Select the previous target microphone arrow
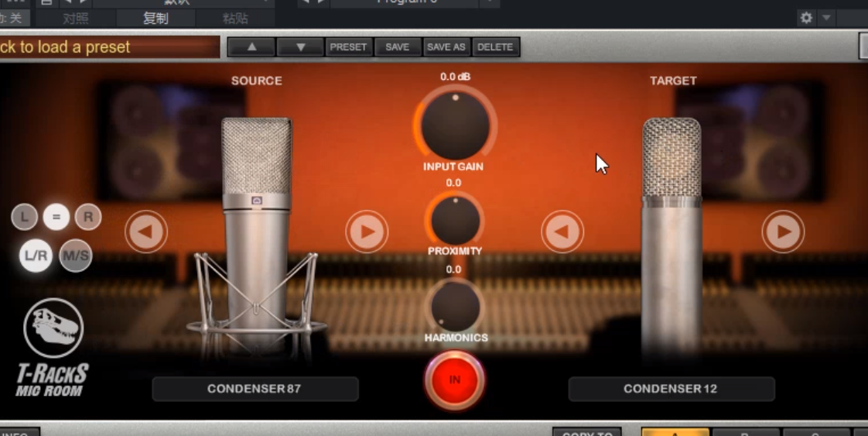Viewport: 868px width, 436px height. pyautogui.click(x=562, y=232)
